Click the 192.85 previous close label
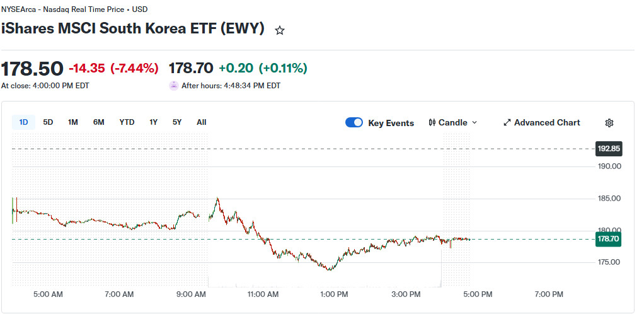 [x=609, y=148]
